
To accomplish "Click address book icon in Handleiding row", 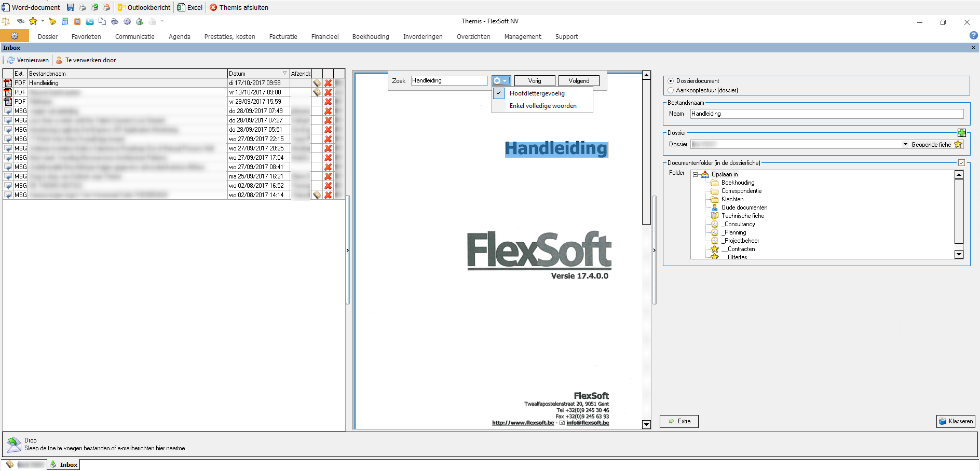I will 317,83.
